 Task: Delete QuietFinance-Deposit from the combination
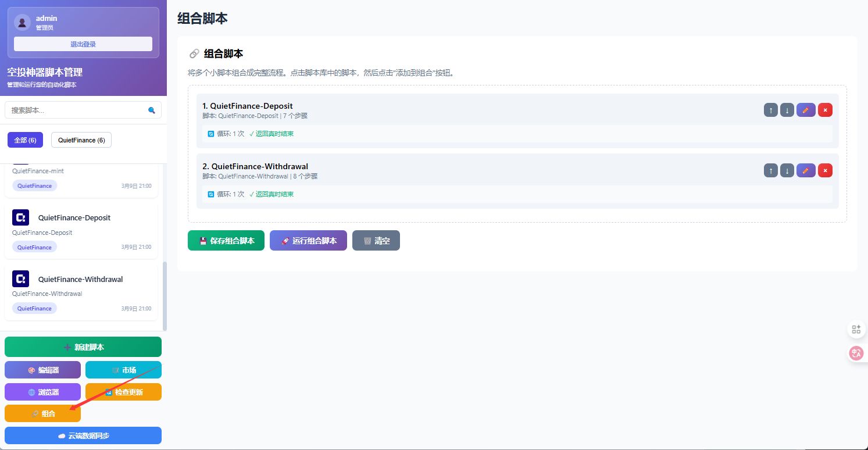pyautogui.click(x=825, y=110)
